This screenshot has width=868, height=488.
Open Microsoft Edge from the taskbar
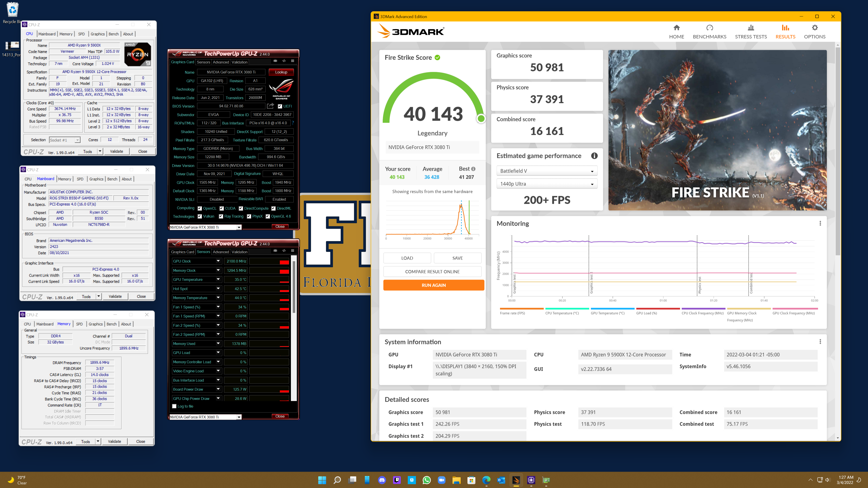(x=486, y=480)
